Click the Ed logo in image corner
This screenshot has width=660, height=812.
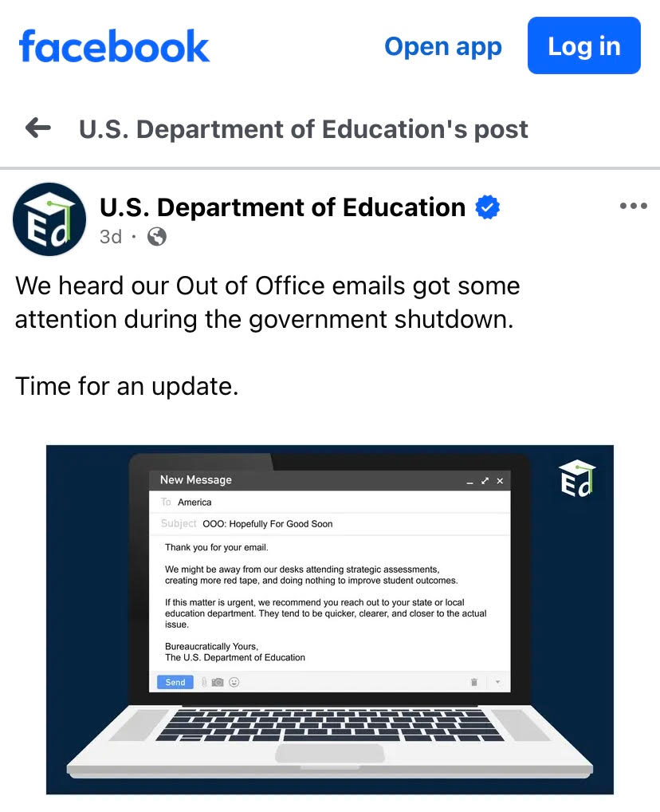576,479
